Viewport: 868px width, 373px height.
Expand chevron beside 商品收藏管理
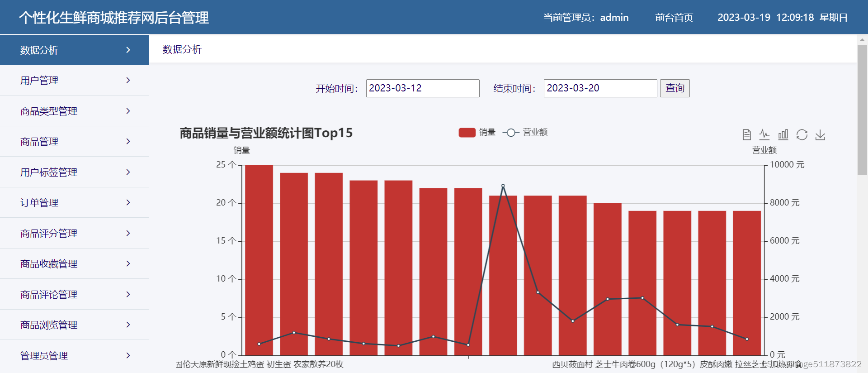tap(128, 263)
